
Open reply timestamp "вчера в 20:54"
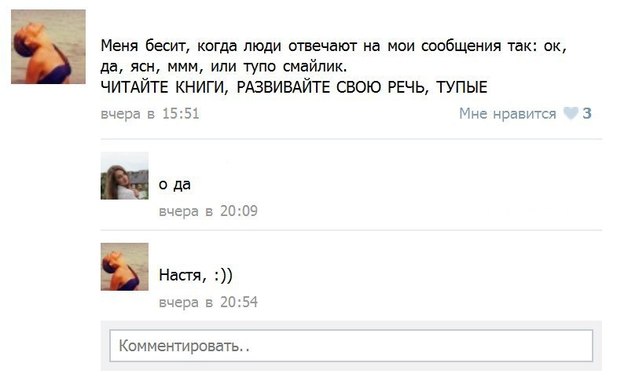208,302
